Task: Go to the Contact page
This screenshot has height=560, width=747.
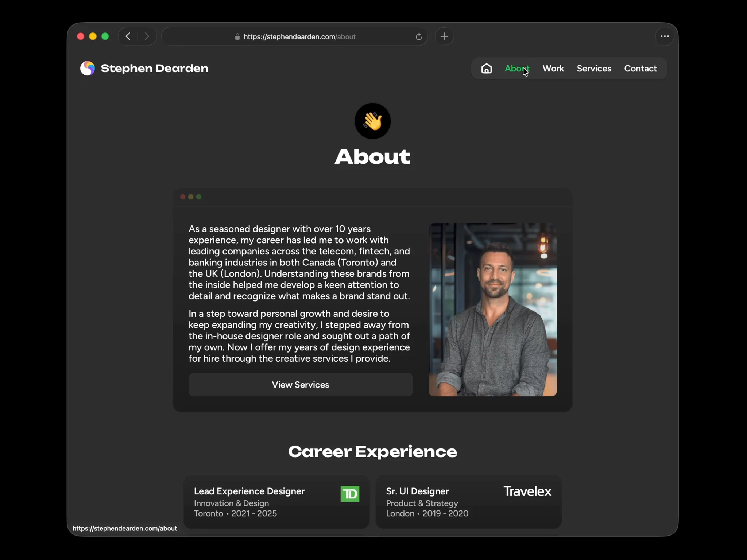Action: [640, 68]
